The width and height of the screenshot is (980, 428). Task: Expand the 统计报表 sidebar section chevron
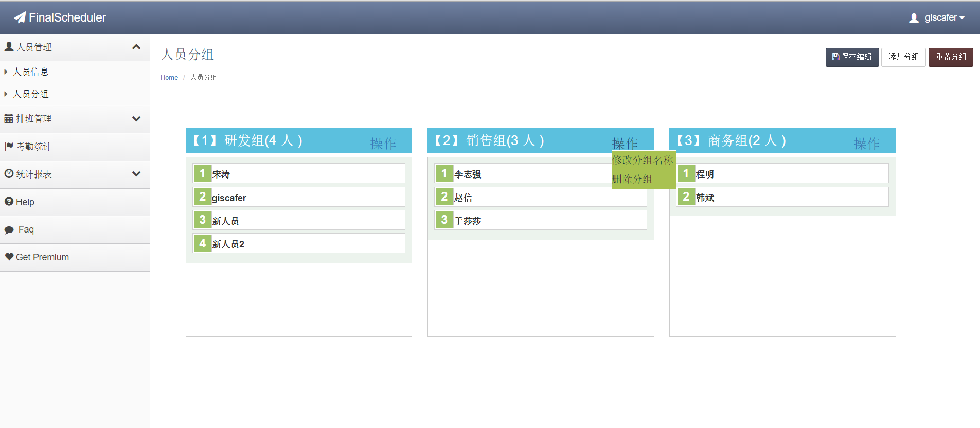pyautogui.click(x=136, y=174)
